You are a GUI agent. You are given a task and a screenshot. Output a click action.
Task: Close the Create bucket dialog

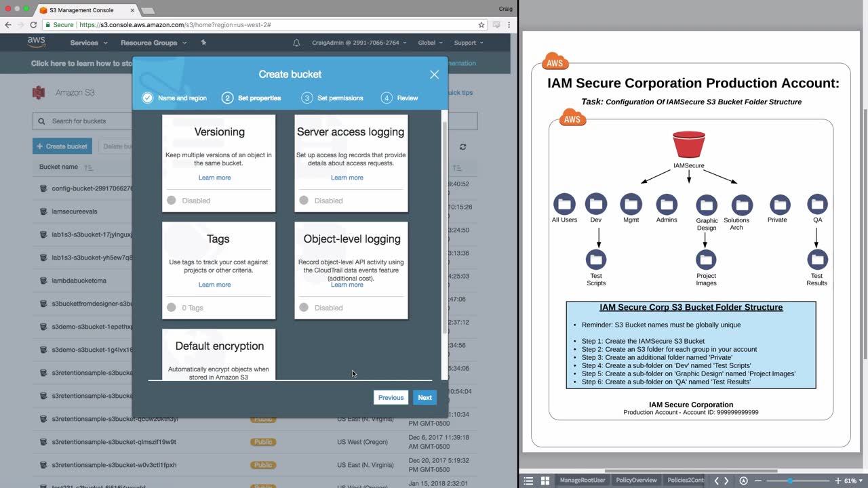[x=434, y=75]
